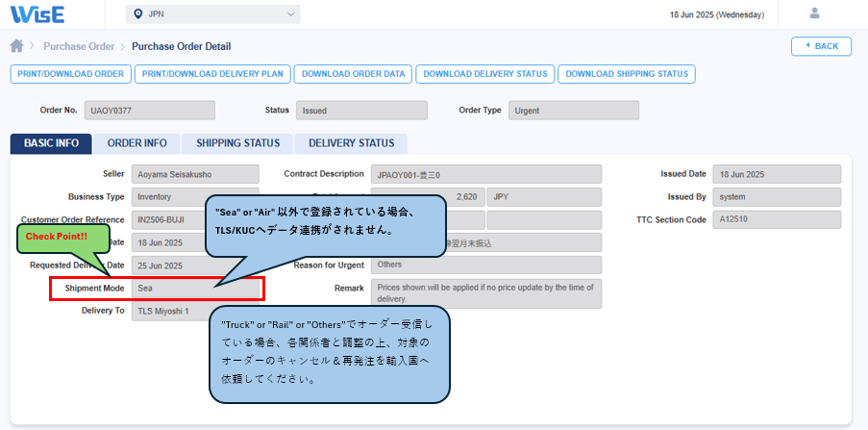
Task: Go back using the BACK button
Action: click(x=820, y=46)
